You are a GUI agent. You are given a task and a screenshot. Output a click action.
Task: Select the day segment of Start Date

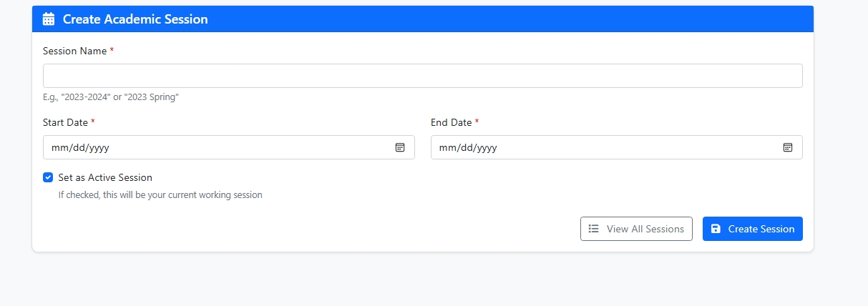coord(77,148)
